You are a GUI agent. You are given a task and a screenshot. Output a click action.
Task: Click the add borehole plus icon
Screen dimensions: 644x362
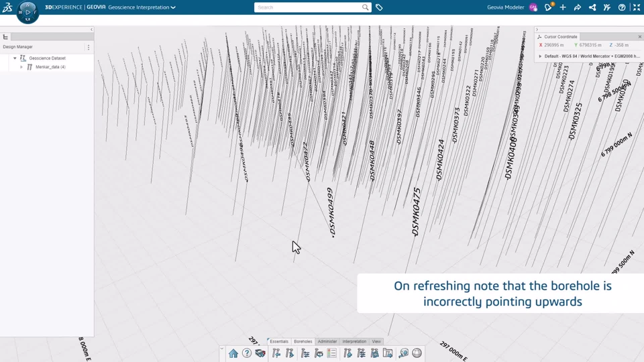click(x=348, y=353)
